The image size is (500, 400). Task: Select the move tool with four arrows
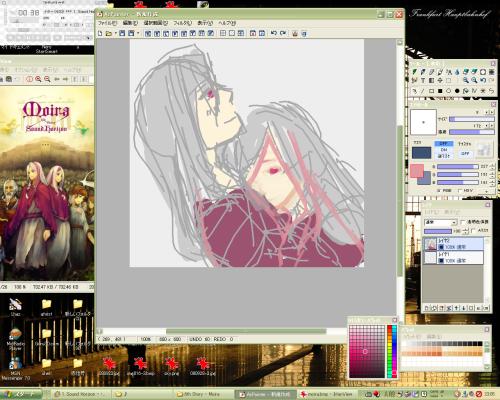[x=440, y=80]
